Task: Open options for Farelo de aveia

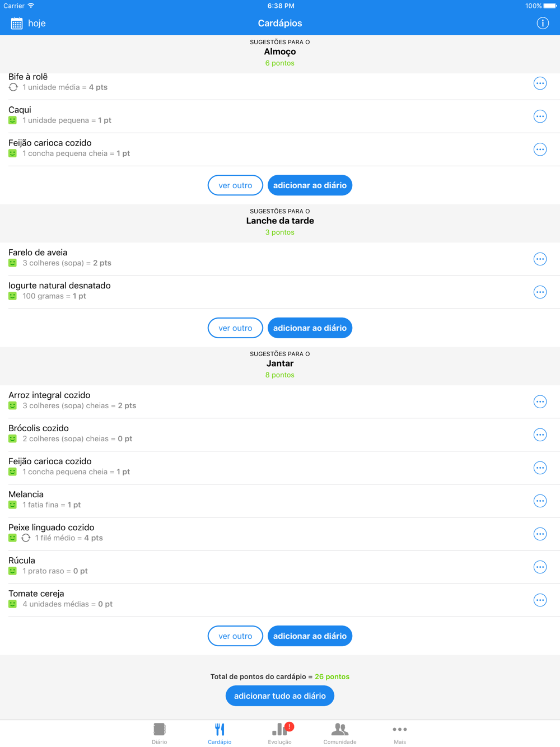Action: (540, 259)
